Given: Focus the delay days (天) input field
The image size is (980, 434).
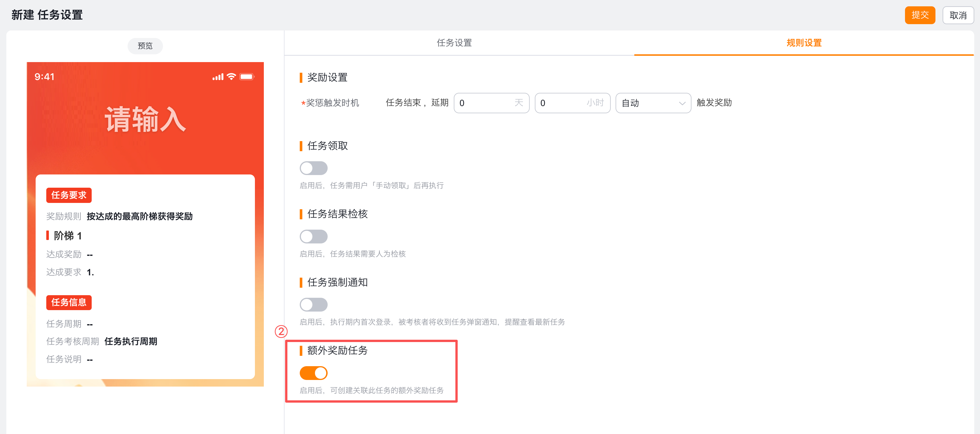Looking at the screenshot, I should 485,103.
